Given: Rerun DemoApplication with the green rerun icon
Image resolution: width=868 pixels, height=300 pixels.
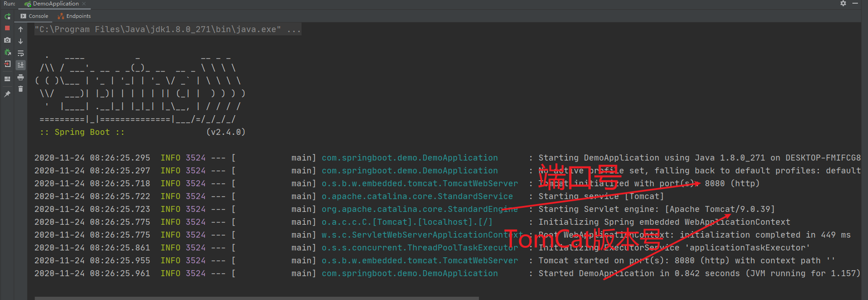Looking at the screenshot, I should [7, 17].
